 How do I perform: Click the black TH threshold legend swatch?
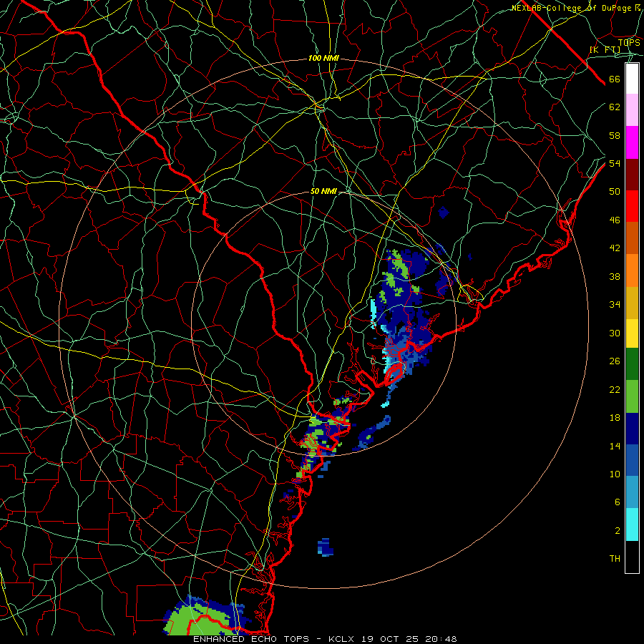click(632, 557)
